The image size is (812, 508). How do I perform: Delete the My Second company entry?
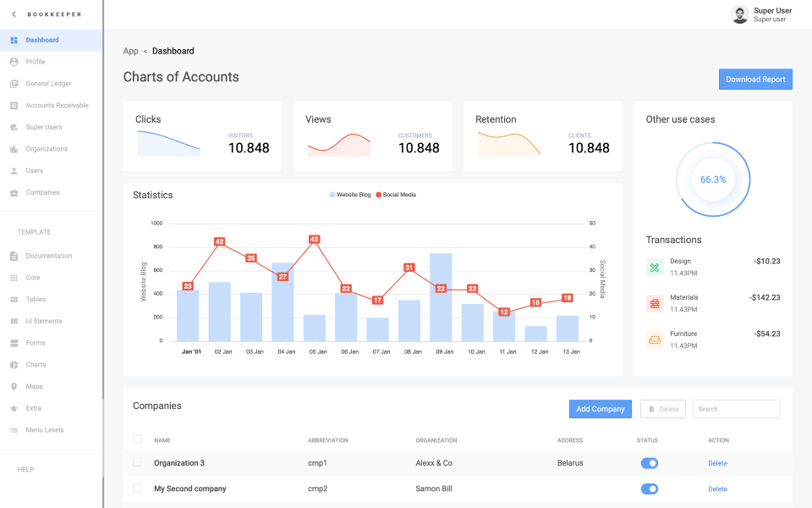pyautogui.click(x=717, y=489)
